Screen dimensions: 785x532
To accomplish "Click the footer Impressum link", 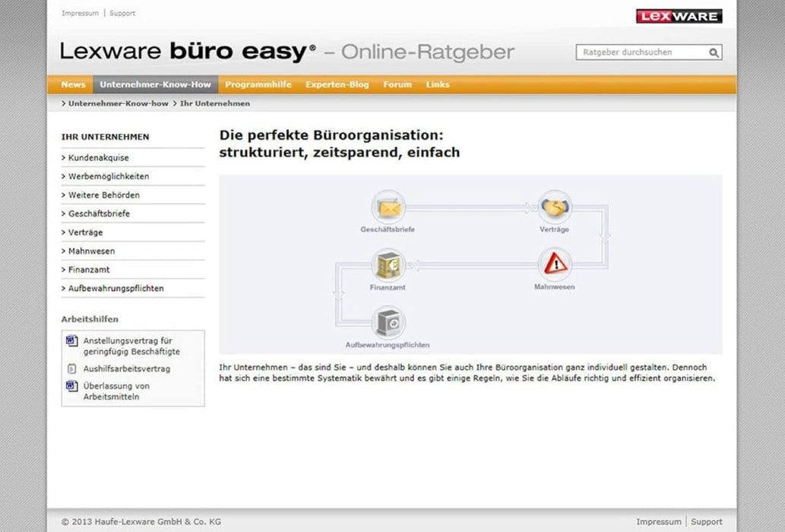I will 658,521.
